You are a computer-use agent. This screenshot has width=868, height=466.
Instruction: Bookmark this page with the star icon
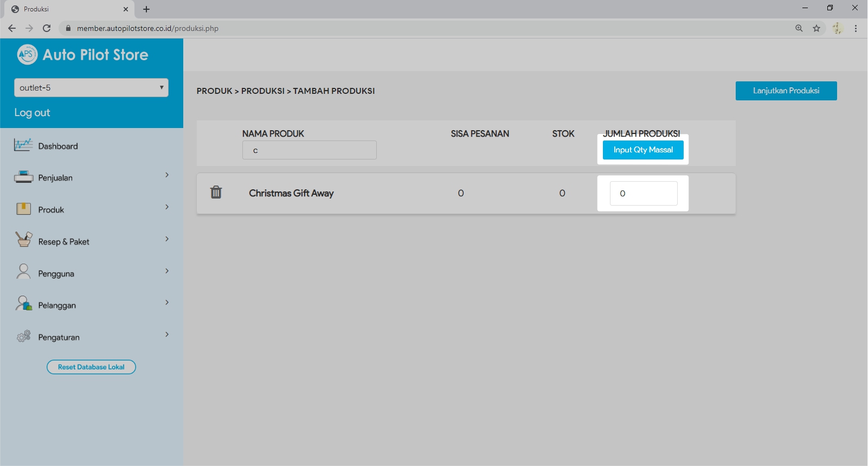(816, 28)
